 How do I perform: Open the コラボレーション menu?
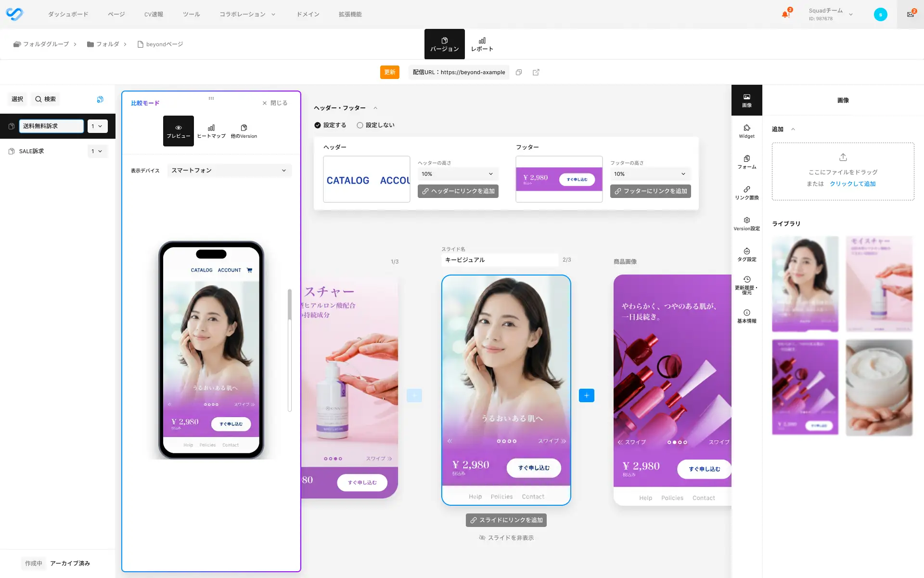coord(247,14)
